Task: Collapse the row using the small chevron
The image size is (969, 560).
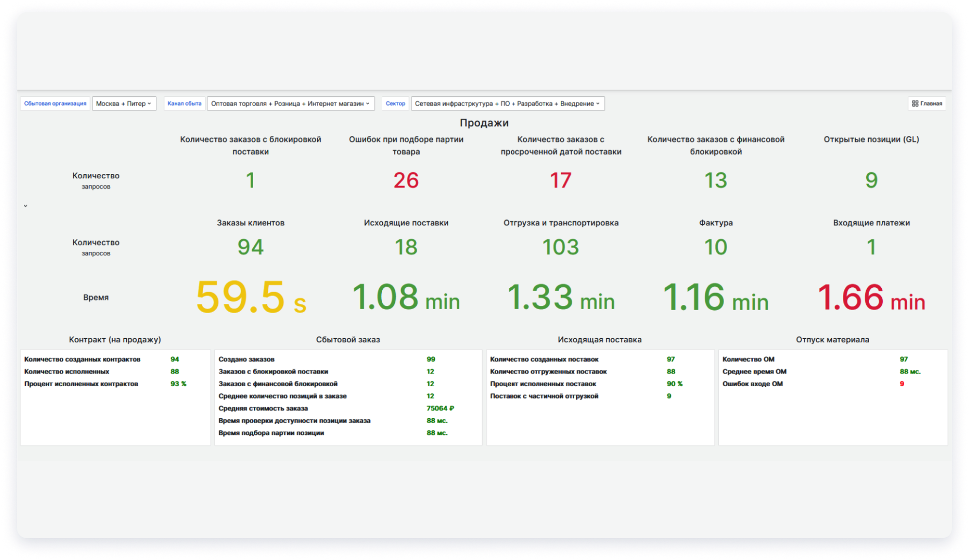Action: (x=25, y=205)
